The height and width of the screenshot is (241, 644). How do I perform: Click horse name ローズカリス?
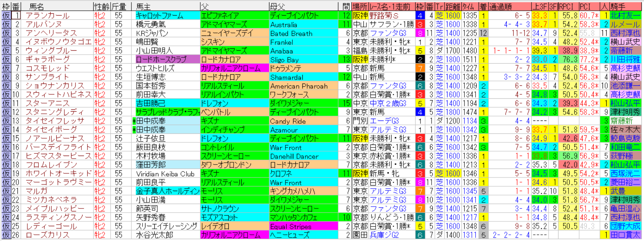point(47,235)
